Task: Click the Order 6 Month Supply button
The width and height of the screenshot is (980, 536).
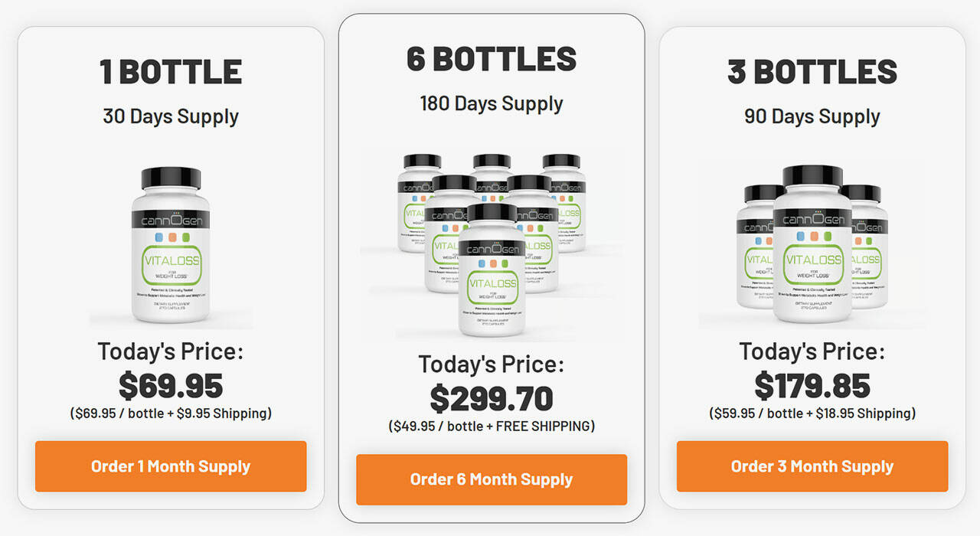Action: (x=492, y=479)
